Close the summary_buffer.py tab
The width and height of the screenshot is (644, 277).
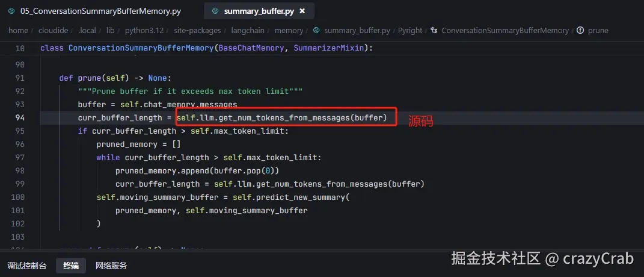tap(302, 11)
